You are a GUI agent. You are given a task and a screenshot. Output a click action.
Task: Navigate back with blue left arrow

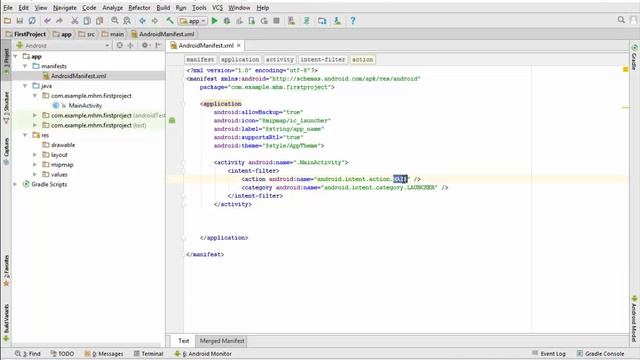tap(142, 20)
